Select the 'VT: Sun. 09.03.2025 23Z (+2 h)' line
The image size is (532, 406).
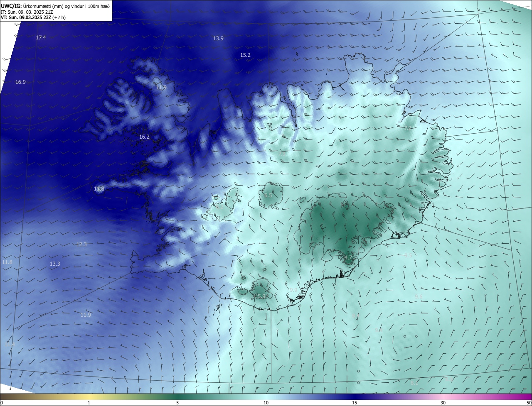click(x=33, y=17)
